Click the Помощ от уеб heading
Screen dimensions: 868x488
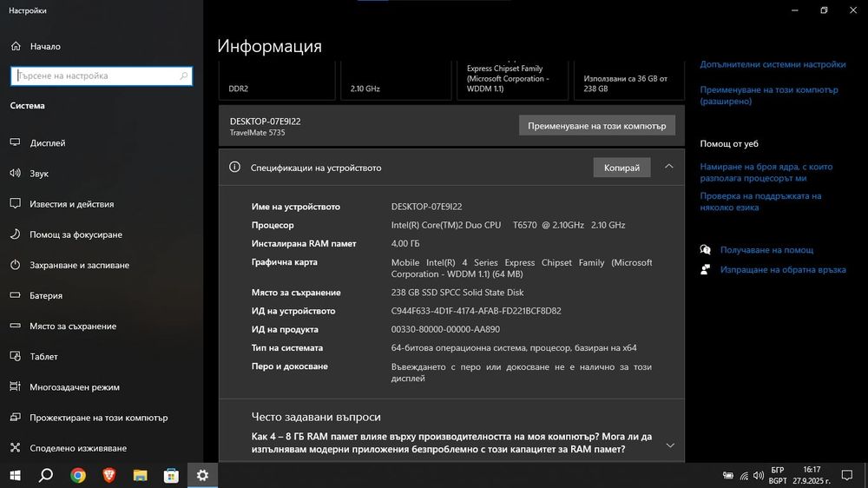729,143
